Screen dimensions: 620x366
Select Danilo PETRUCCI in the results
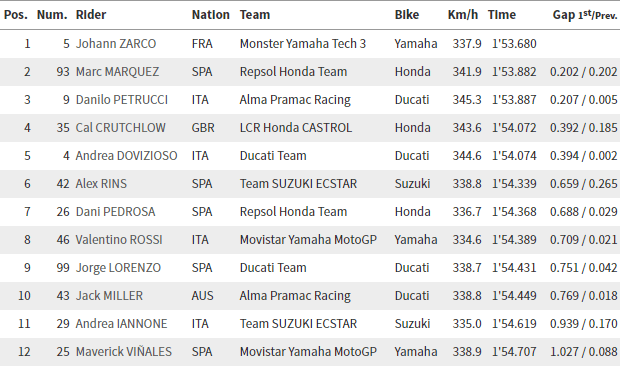tap(122, 100)
